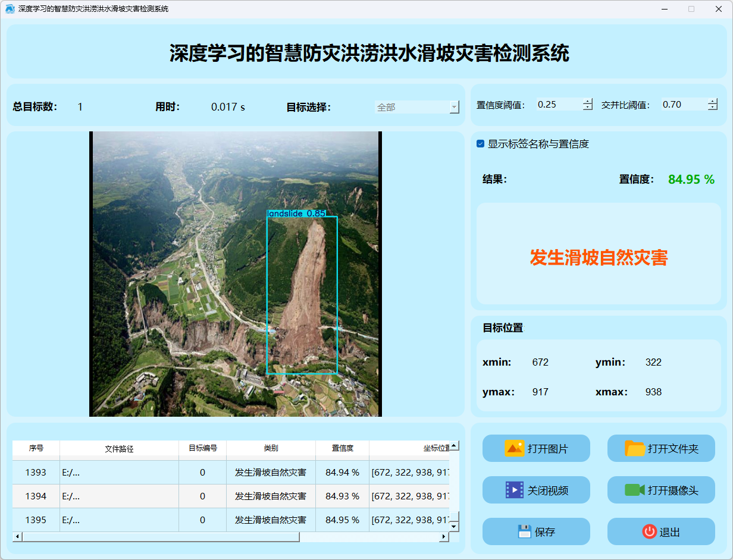Toggle the show label name and confidence checkbox
The image size is (733, 560).
[481, 144]
